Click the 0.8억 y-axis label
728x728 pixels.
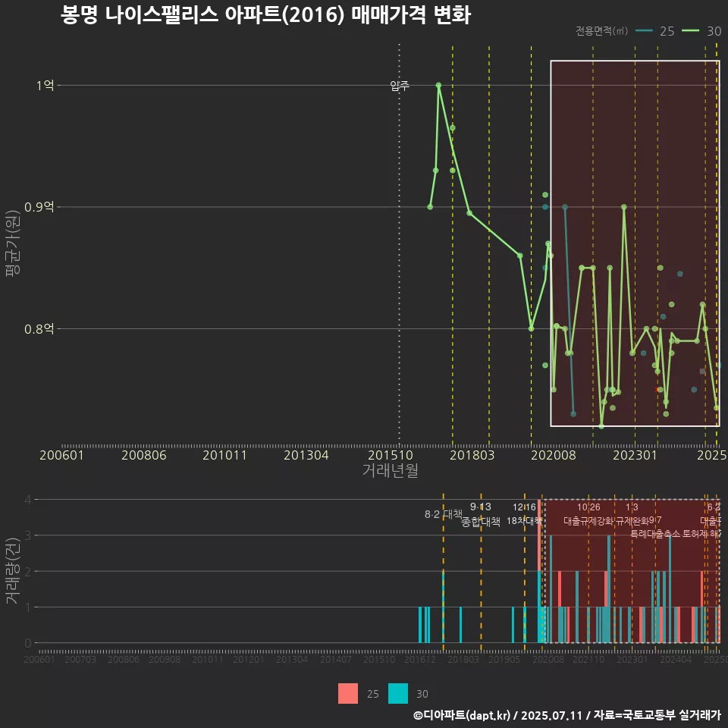point(39,328)
